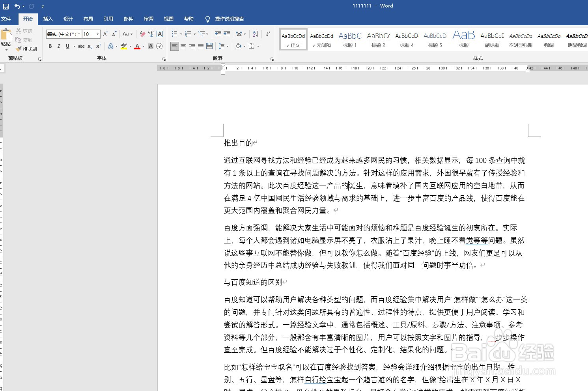Open the paragraph dialog launcher in 段落 group
588x391 pixels.
click(x=272, y=59)
